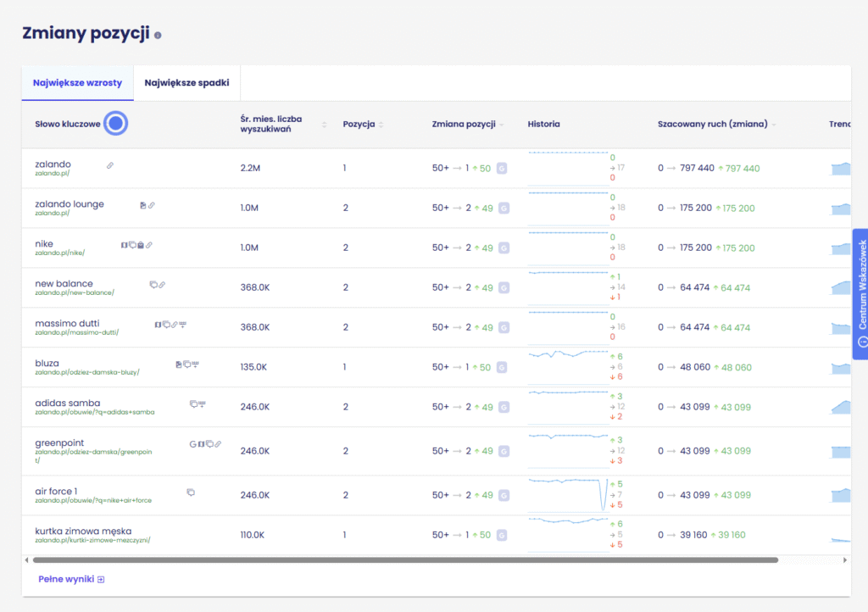Open the Centrum Wskazówek side panel
This screenshot has height=612, width=868.
click(861, 294)
